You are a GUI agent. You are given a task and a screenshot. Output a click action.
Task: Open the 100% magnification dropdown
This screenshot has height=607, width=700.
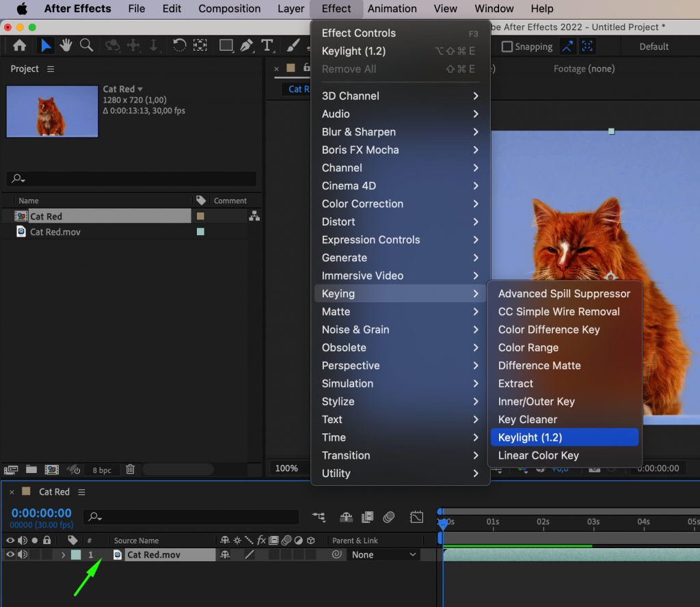(288, 469)
